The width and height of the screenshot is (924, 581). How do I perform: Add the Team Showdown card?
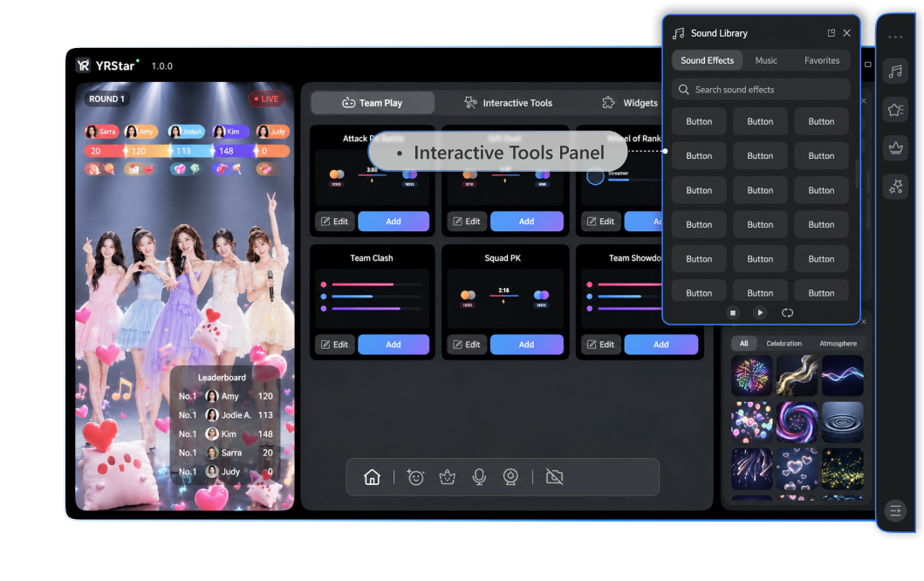pos(661,344)
